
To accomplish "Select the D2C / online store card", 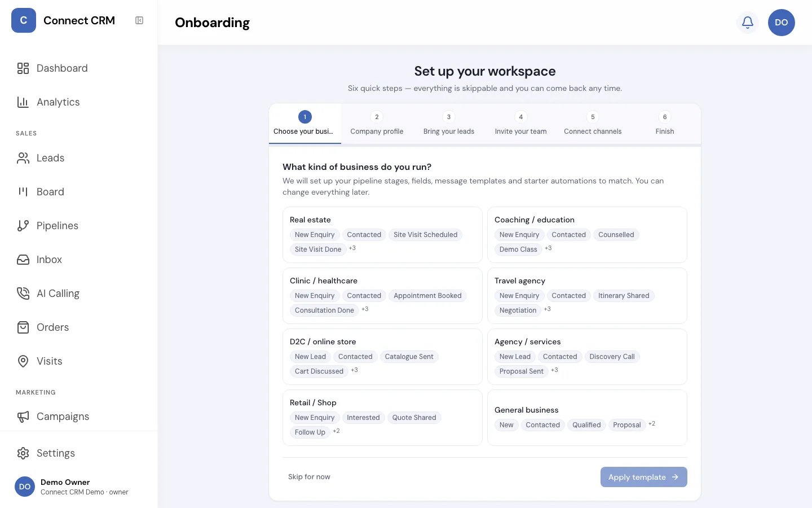I will pyautogui.click(x=382, y=357).
